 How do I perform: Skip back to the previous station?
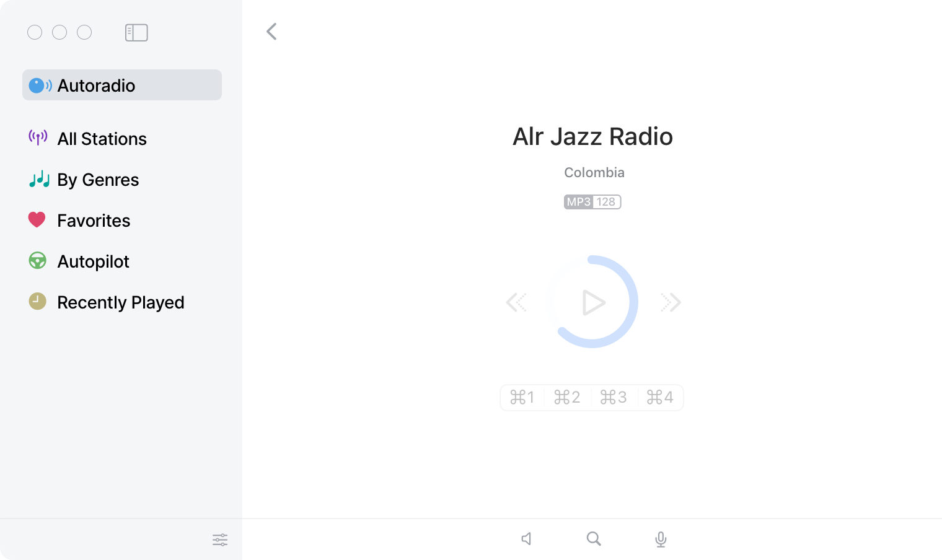point(516,302)
